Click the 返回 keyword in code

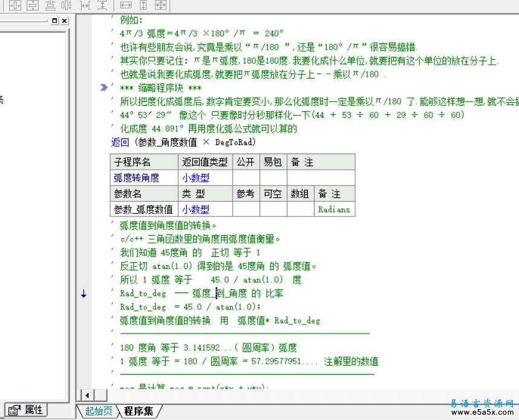120,142
